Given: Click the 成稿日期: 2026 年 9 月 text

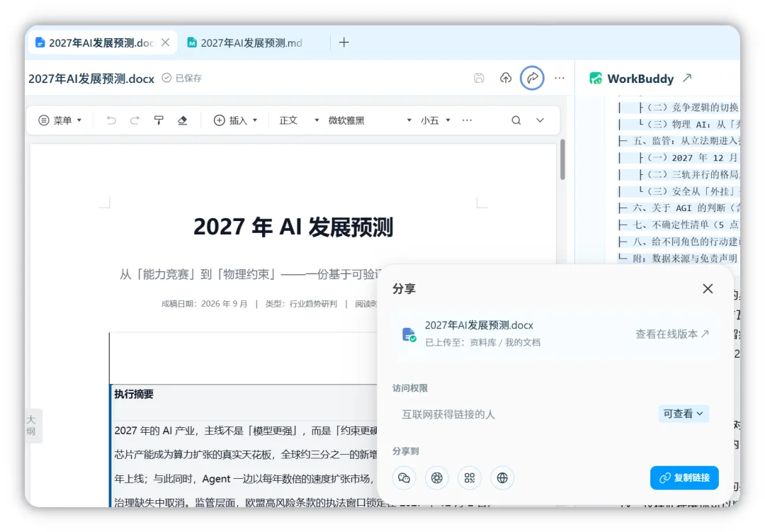Looking at the screenshot, I should (x=204, y=304).
